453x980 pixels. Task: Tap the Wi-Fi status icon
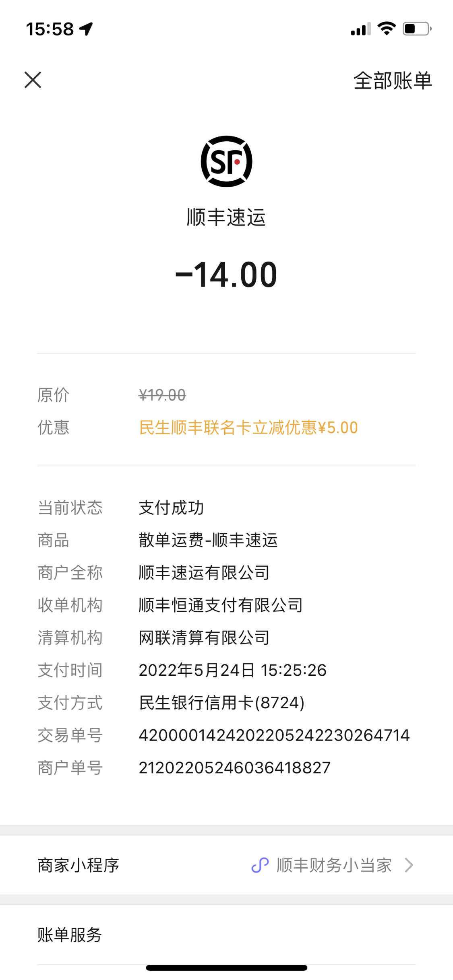(387, 29)
